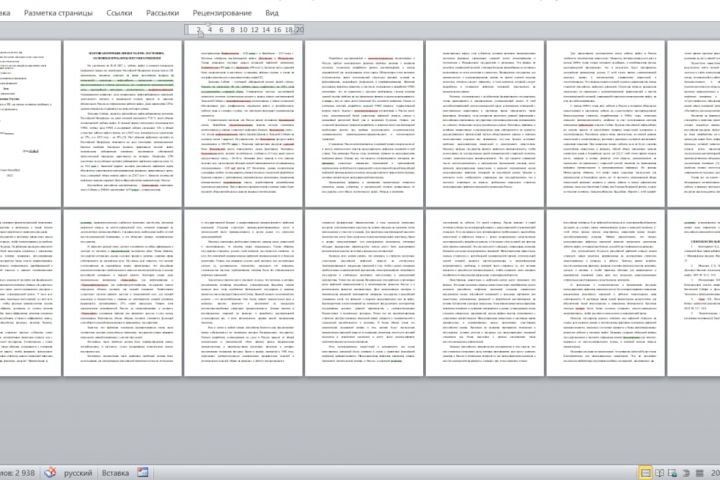
Task: Click the bibliography page at bottom right
Action: (x=694, y=293)
